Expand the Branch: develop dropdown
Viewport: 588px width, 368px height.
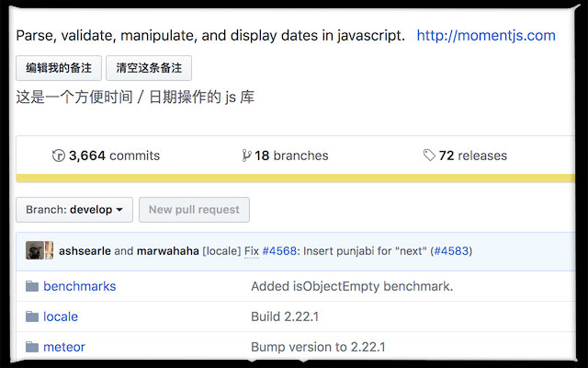[x=74, y=210]
